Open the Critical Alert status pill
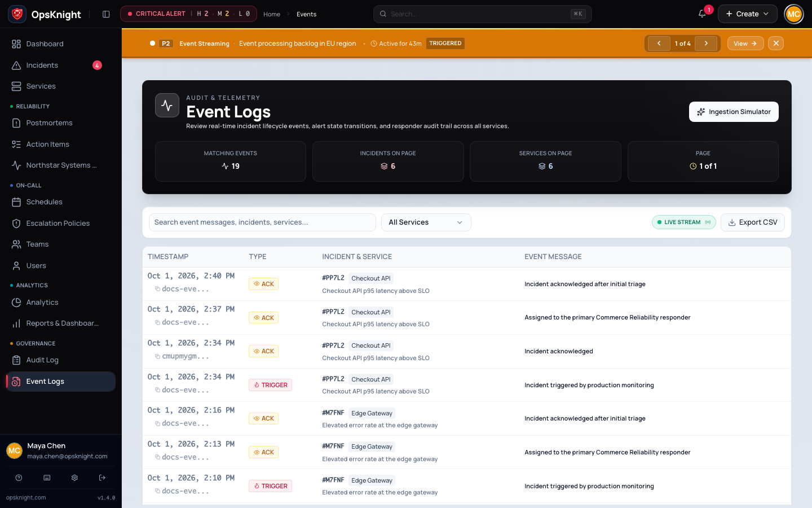This screenshot has width=812, height=508. coord(188,14)
